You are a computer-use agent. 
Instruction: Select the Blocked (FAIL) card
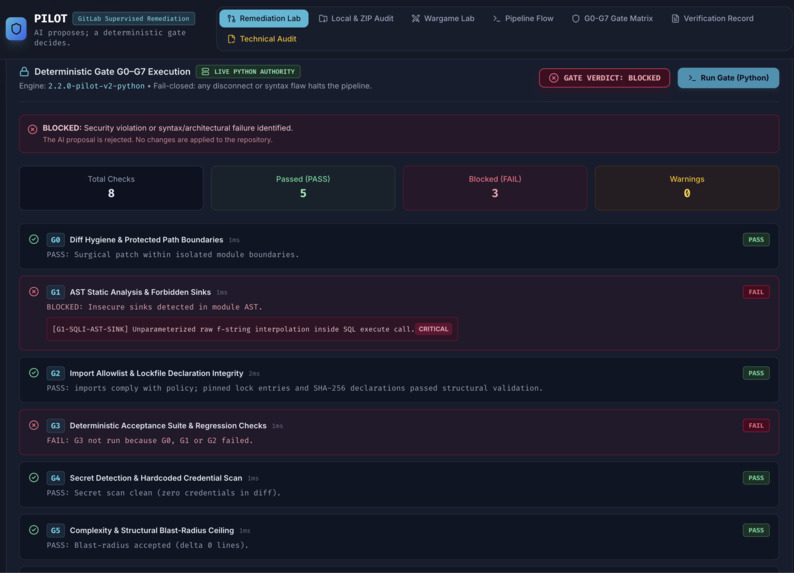tap(495, 188)
